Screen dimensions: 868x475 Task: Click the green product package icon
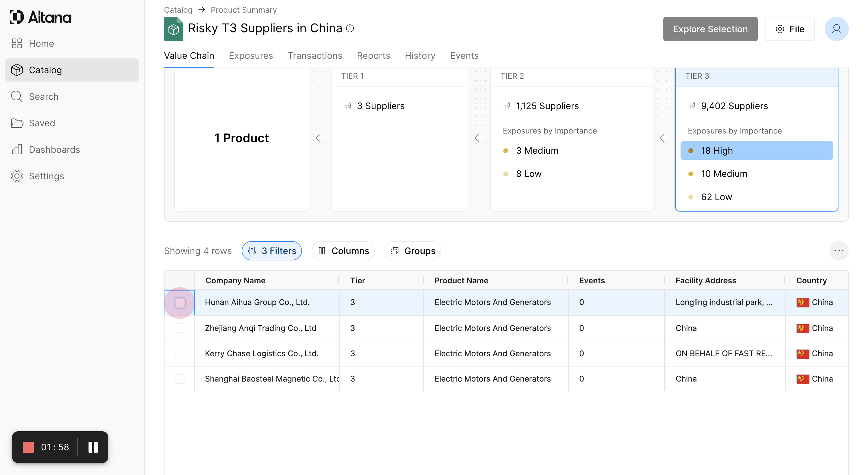click(x=174, y=29)
